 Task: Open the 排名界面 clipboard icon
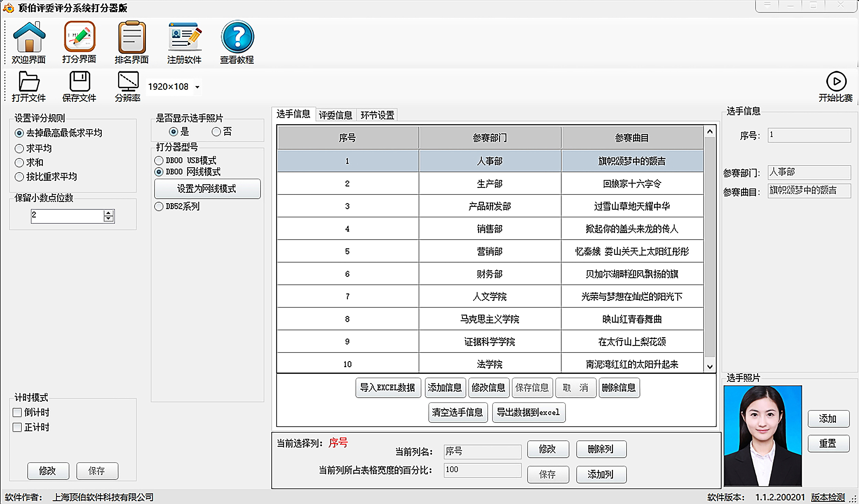pyautogui.click(x=132, y=37)
